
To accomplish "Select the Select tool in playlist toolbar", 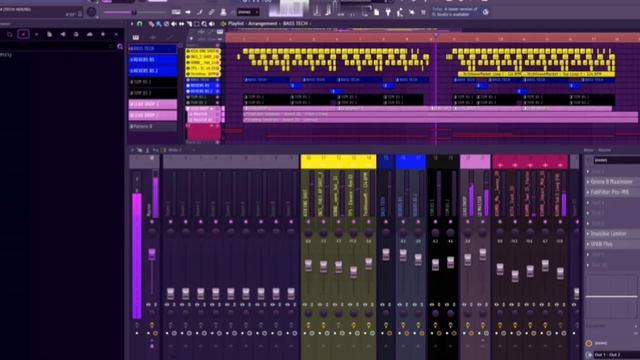I will (x=196, y=24).
